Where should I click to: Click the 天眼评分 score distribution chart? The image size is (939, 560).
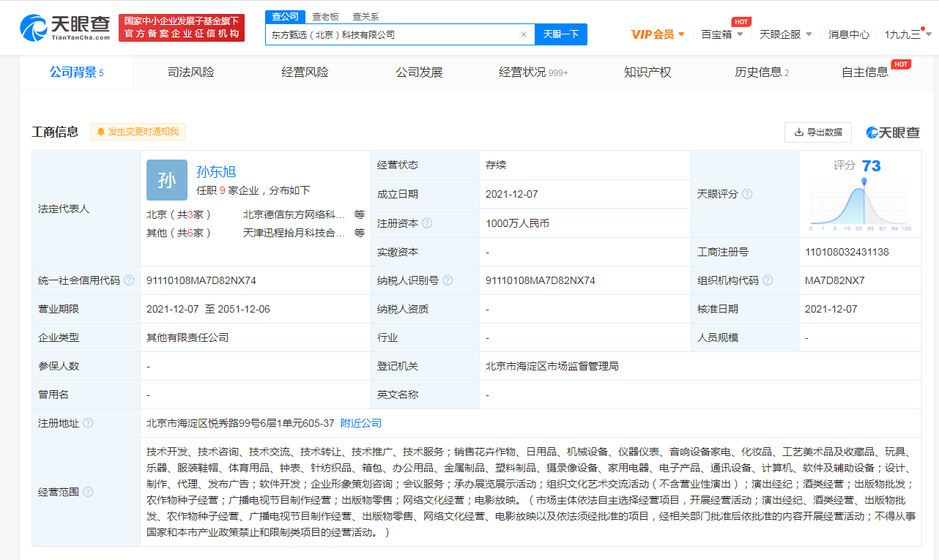tap(860, 205)
